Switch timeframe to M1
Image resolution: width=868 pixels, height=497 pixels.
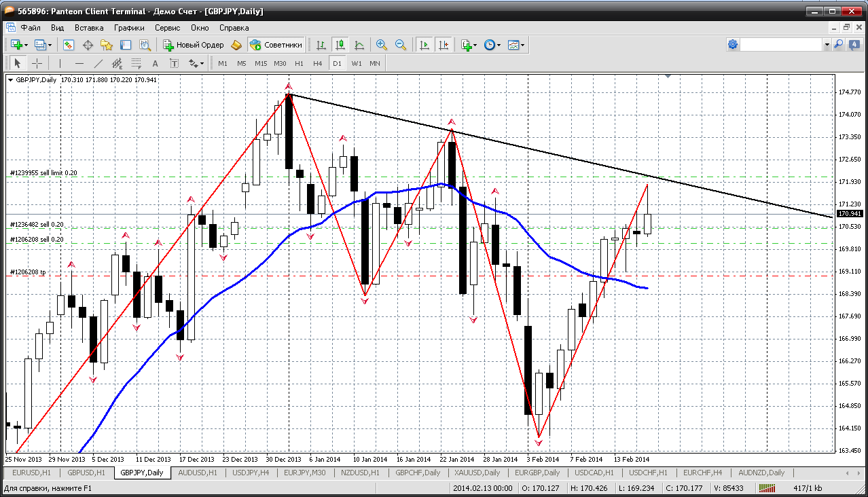223,63
